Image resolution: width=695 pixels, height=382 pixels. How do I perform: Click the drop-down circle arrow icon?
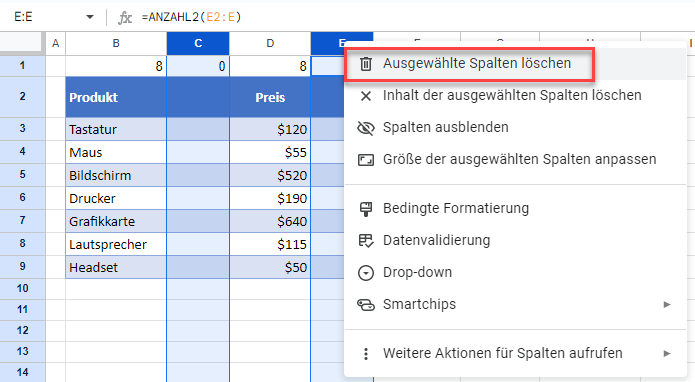point(366,273)
